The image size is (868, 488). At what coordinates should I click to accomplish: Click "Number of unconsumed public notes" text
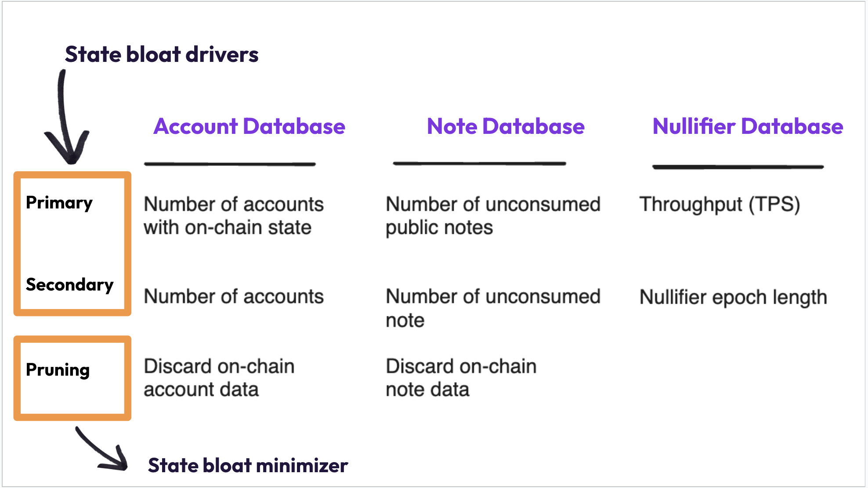click(x=493, y=216)
